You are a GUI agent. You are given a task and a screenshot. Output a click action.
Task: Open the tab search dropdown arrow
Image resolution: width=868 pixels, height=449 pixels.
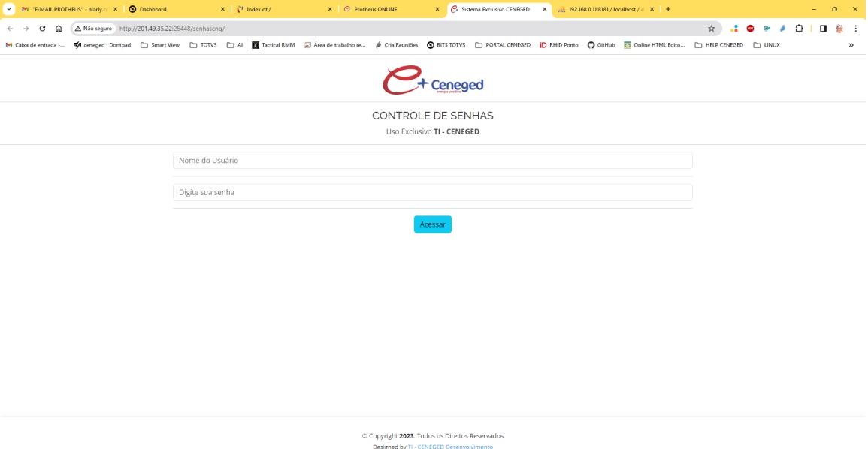10,9
